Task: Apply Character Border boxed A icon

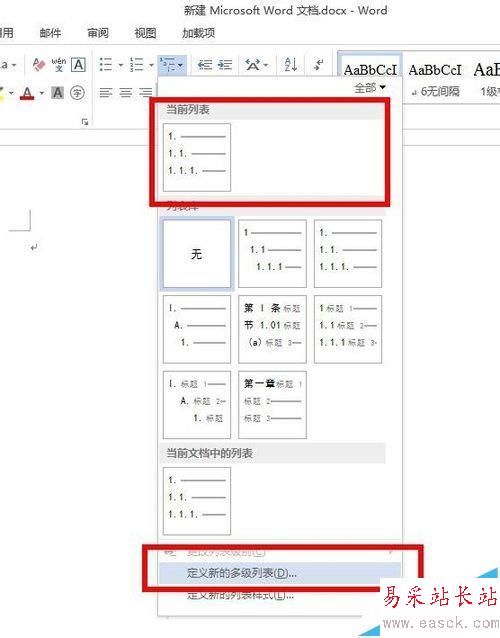Action: [78, 65]
